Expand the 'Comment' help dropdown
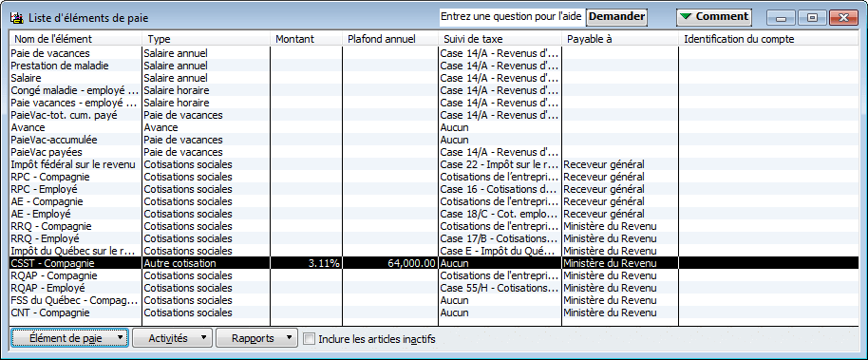 pos(713,16)
